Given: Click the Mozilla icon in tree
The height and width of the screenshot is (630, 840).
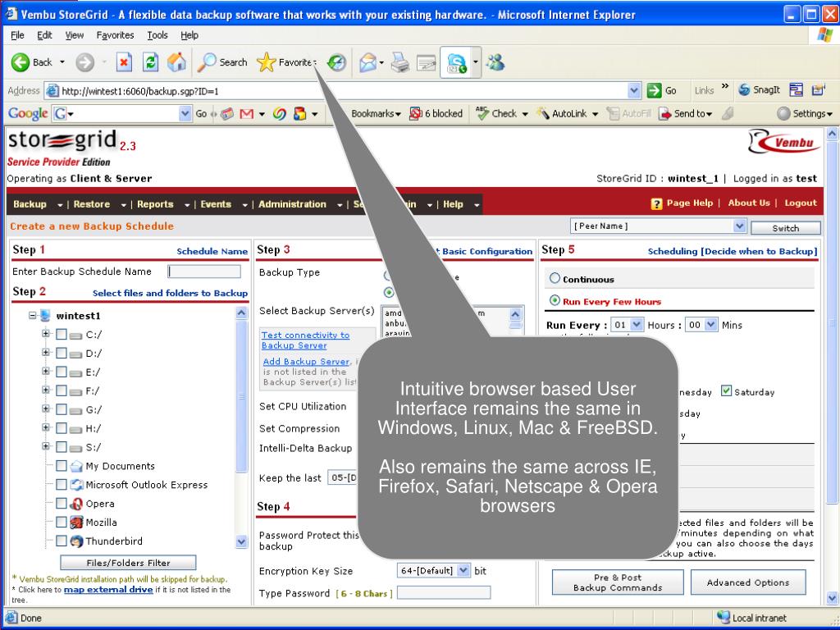Looking at the screenshot, I should [x=76, y=523].
